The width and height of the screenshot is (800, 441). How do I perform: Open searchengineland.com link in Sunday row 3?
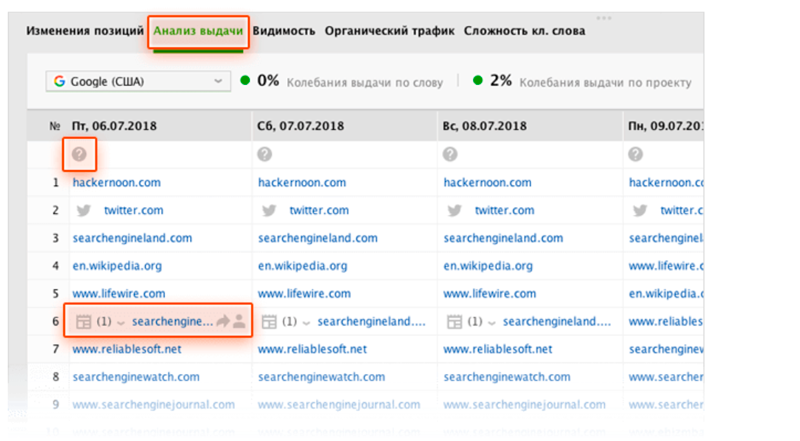click(503, 238)
